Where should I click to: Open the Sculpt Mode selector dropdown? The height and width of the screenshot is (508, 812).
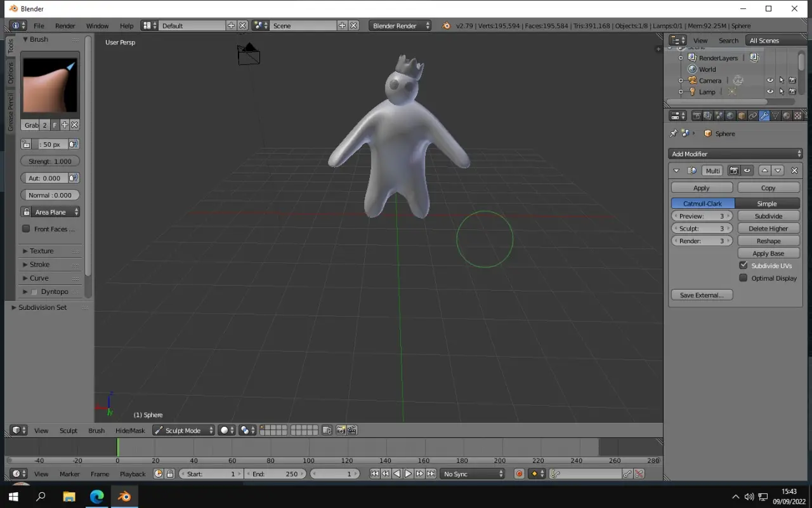coord(184,431)
